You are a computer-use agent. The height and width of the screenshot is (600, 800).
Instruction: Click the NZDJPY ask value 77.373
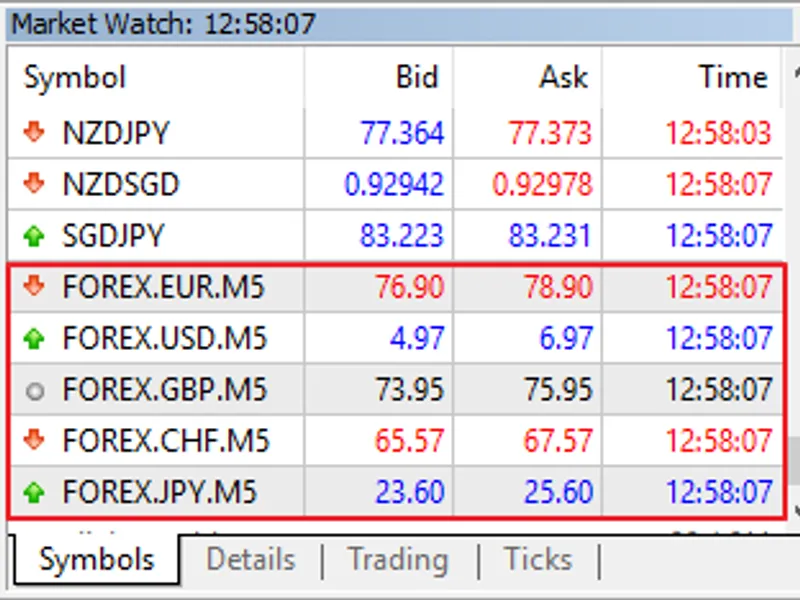tap(550, 133)
